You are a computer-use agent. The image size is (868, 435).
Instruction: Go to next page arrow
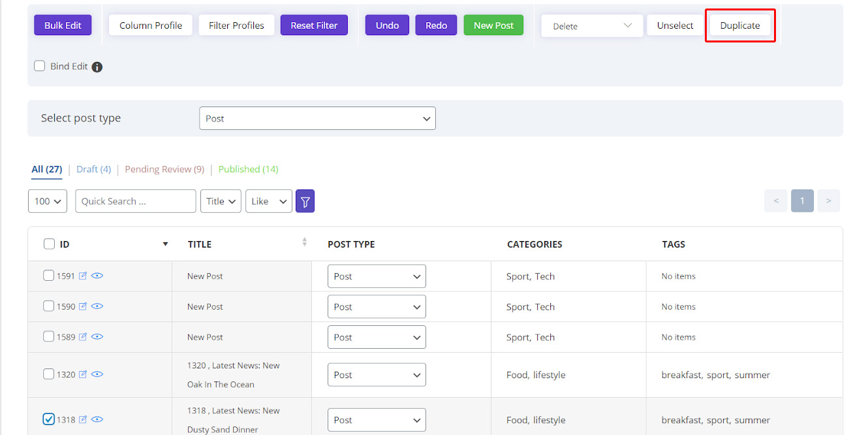[828, 201]
